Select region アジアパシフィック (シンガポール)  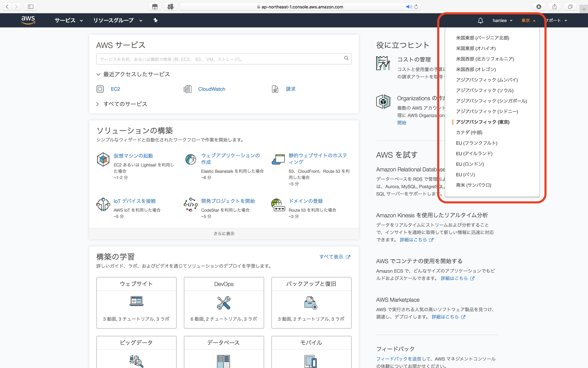coord(491,101)
